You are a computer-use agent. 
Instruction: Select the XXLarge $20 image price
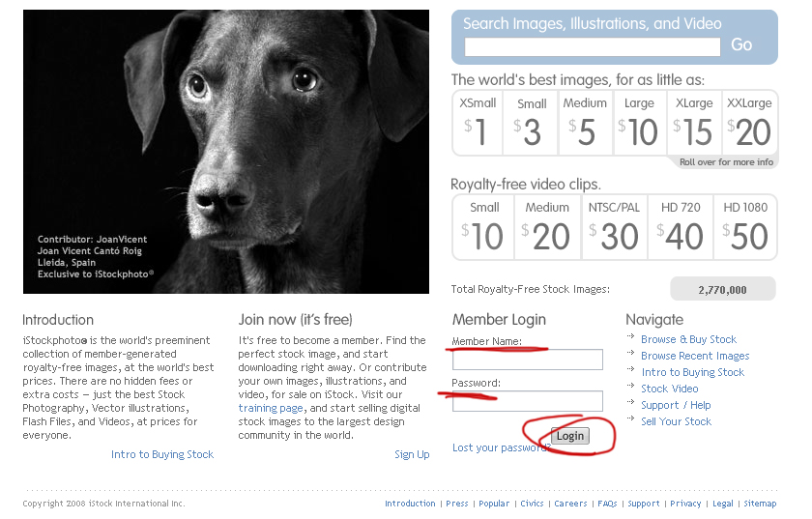point(750,123)
